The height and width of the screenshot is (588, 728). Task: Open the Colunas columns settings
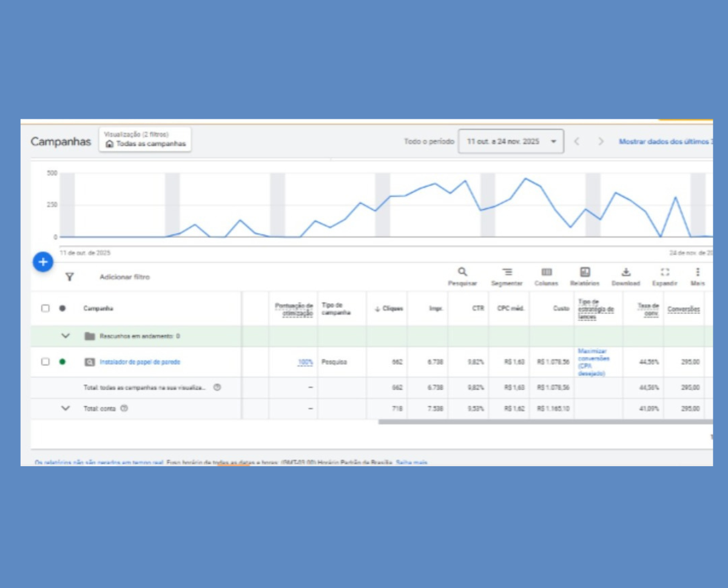point(546,272)
